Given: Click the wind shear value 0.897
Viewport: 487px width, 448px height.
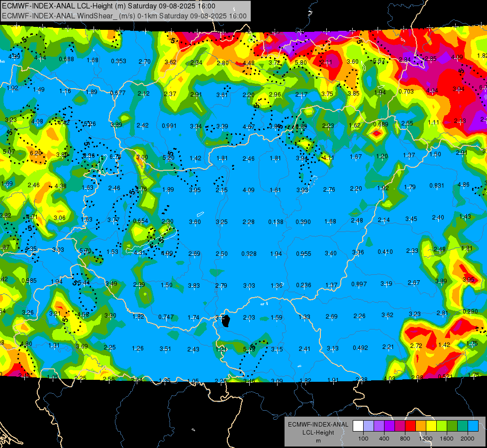Looking at the screenshot, I should click(359, 284).
